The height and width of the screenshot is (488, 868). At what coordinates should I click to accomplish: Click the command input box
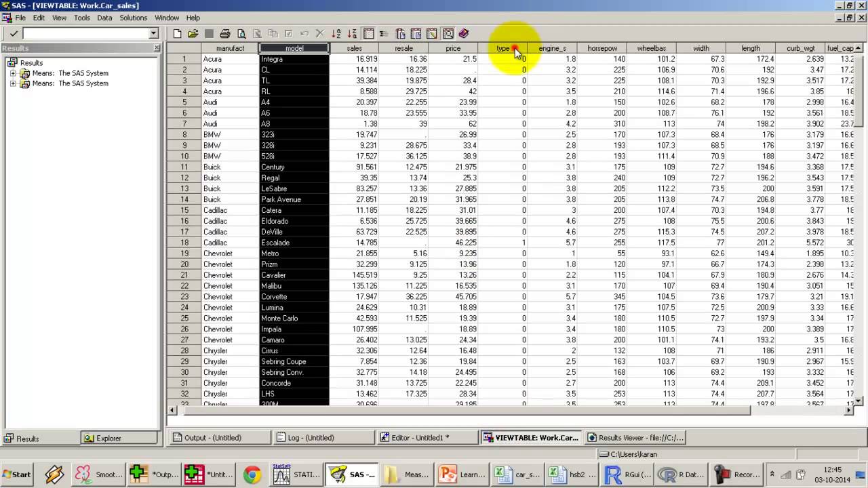coord(85,33)
